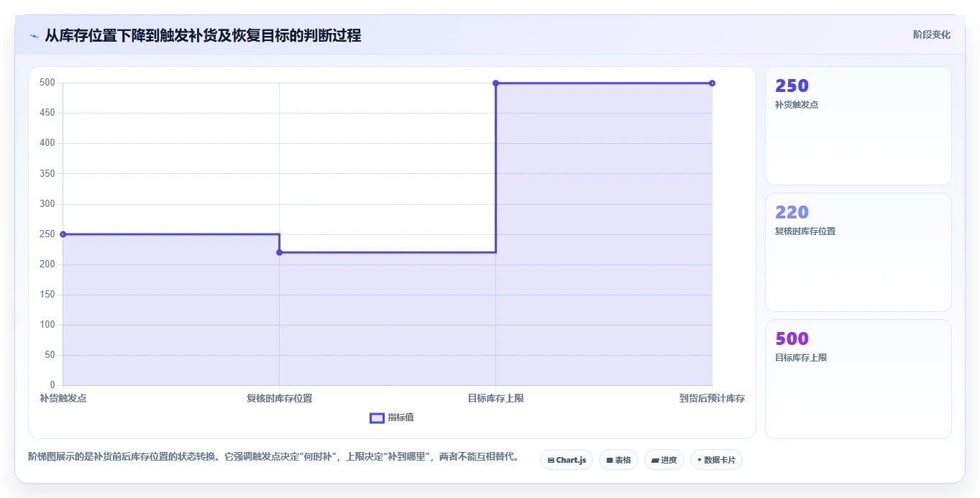
Task: Click the 到货后预计库存 x-axis label
Action: click(712, 398)
